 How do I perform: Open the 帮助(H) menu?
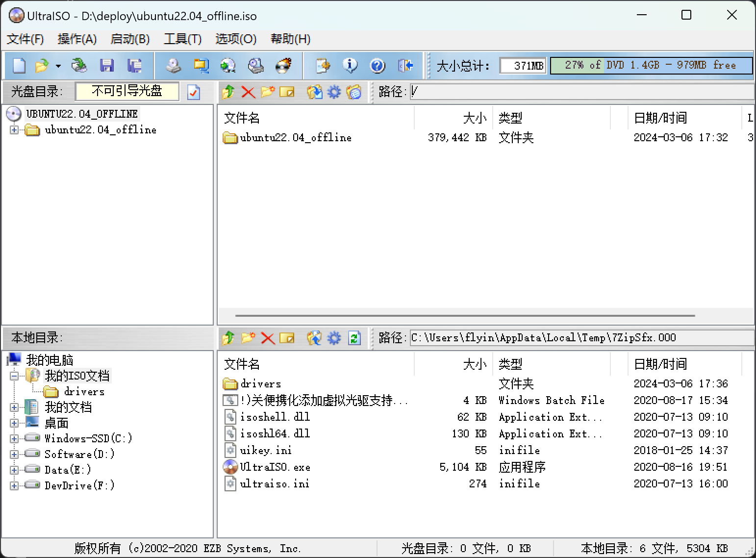click(x=290, y=39)
